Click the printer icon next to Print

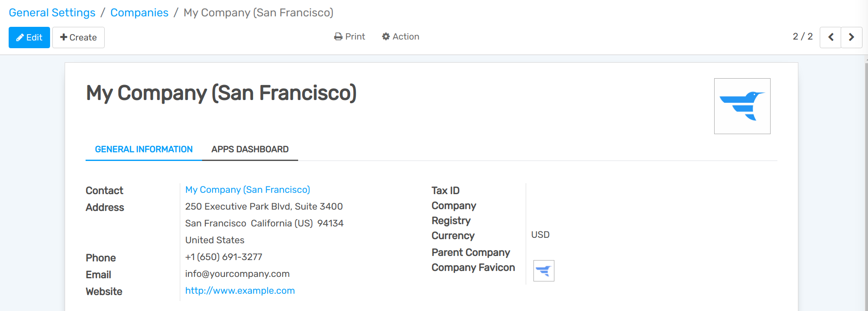click(x=337, y=36)
